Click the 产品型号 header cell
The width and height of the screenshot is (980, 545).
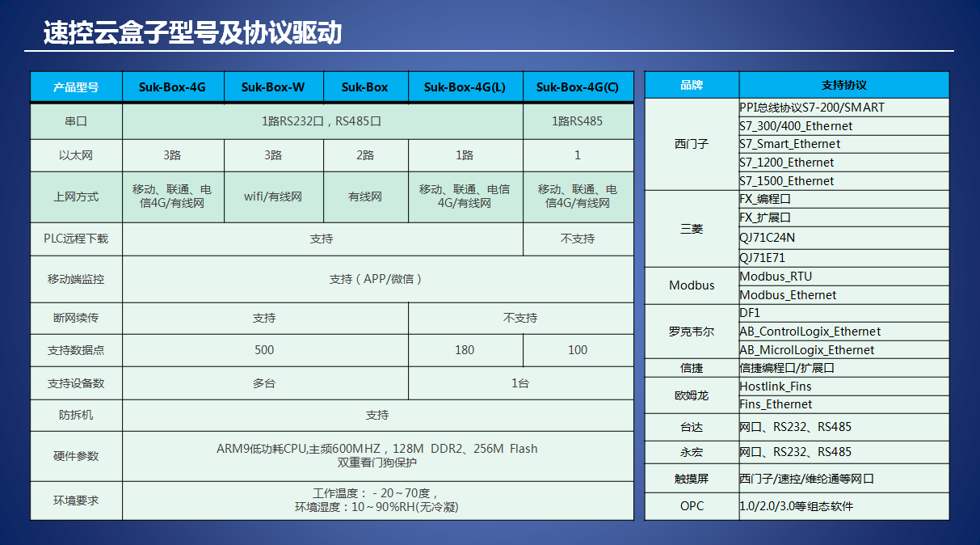(x=76, y=87)
